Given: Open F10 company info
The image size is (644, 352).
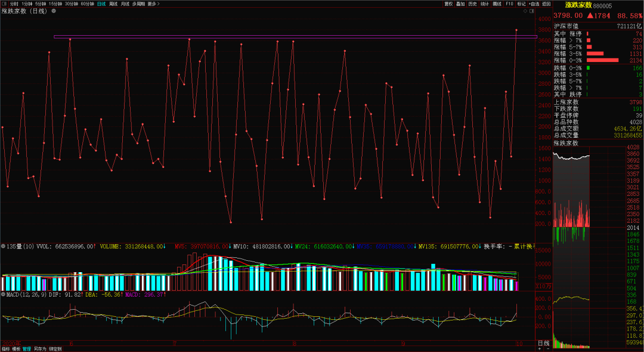Looking at the screenshot, I should (x=509, y=4).
